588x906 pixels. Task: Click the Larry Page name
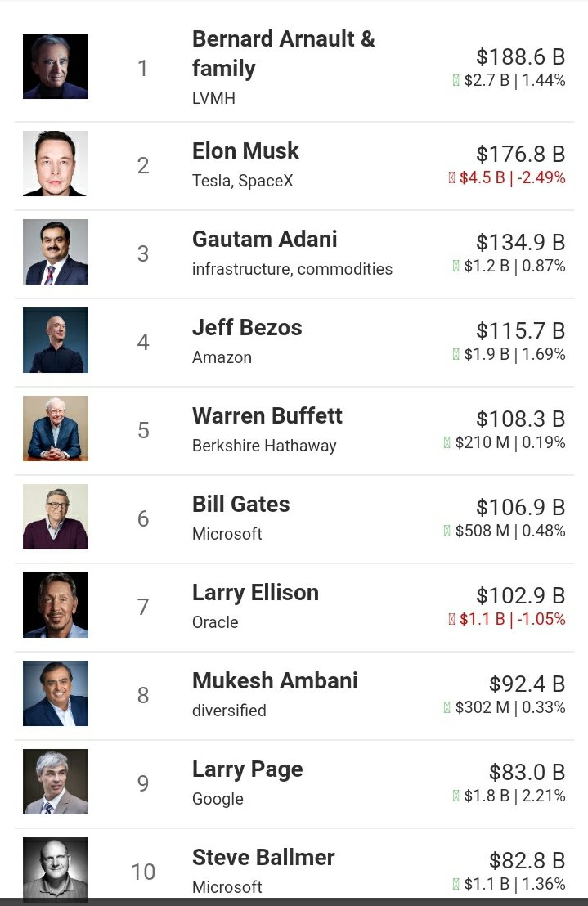pos(247,769)
